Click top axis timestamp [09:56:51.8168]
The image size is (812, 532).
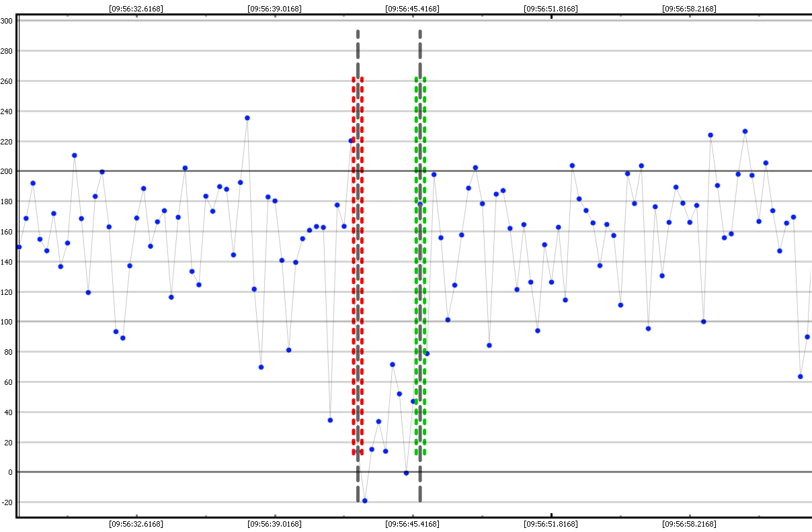551,9
